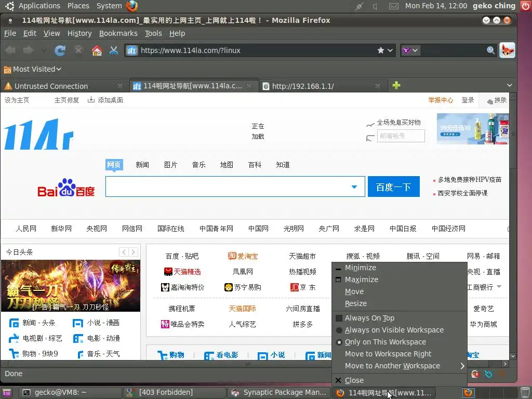
Task: Click the scissors icon beside the home button
Action: pos(114,50)
